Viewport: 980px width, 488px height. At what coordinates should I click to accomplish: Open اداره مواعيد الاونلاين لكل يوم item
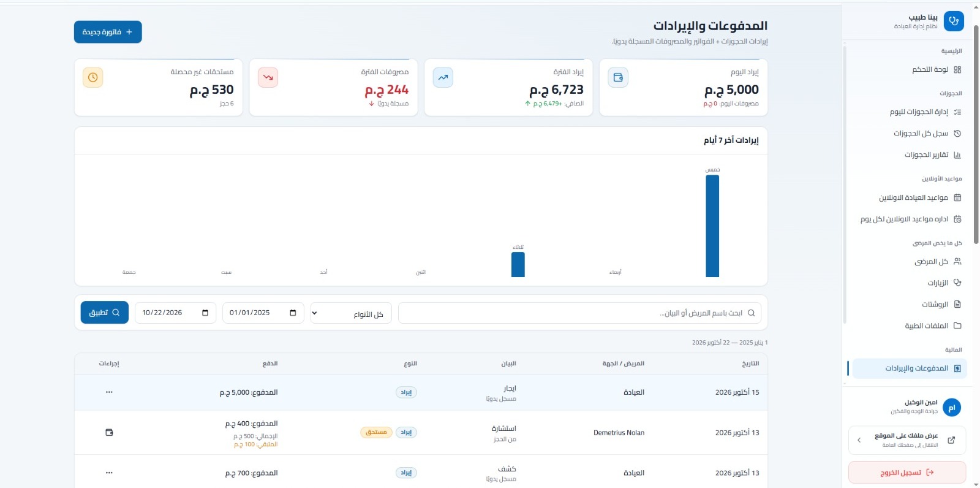(911, 219)
